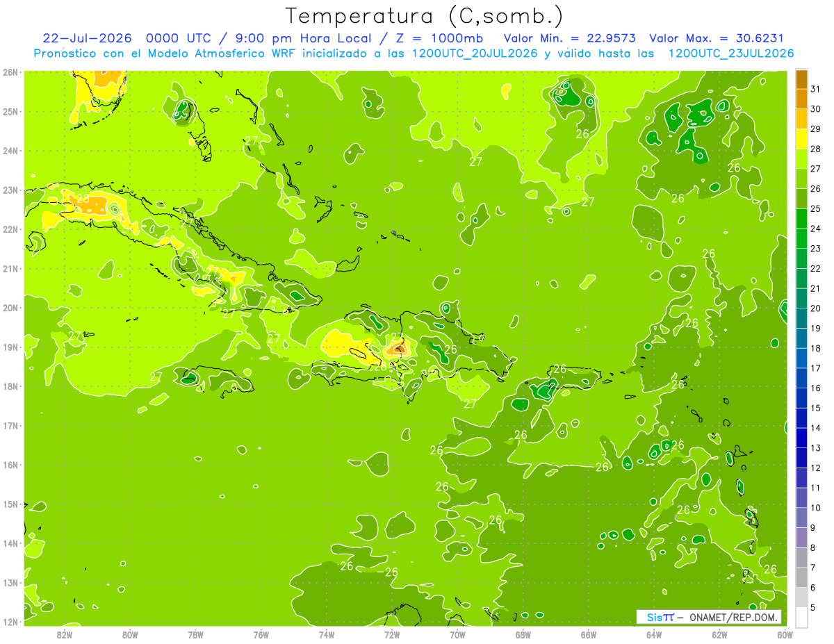Click the '18N' latitude axis label

coord(10,386)
